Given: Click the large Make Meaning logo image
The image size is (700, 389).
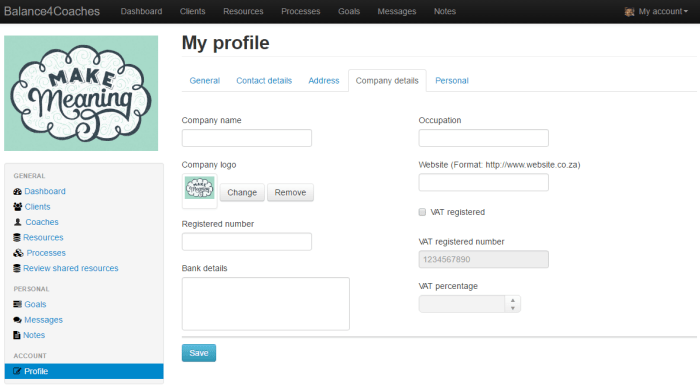Looking at the screenshot, I should (81, 93).
